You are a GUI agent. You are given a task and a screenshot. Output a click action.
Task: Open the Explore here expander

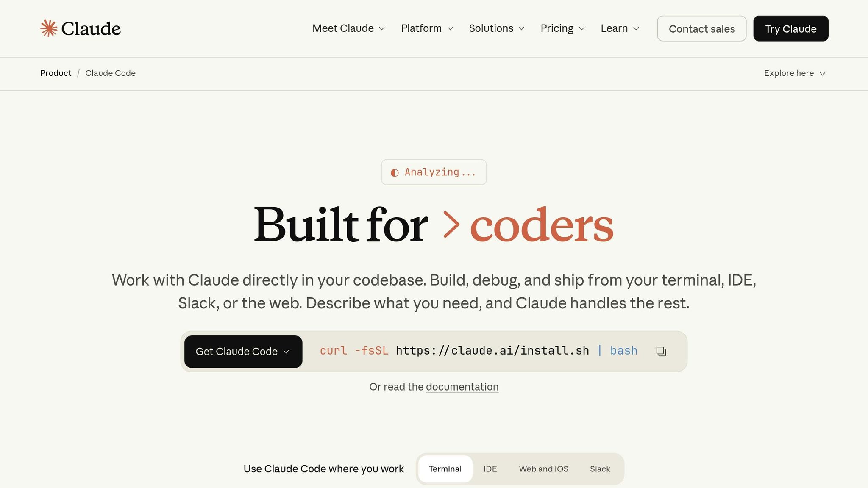point(795,73)
